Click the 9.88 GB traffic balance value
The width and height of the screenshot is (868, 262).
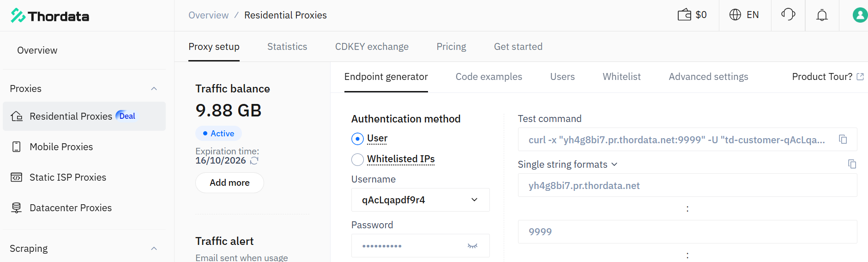(x=229, y=110)
